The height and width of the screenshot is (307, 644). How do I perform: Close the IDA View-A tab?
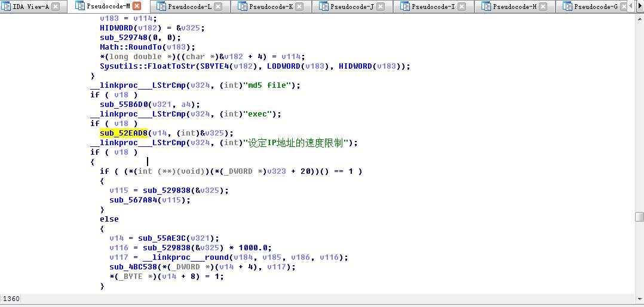click(x=56, y=7)
